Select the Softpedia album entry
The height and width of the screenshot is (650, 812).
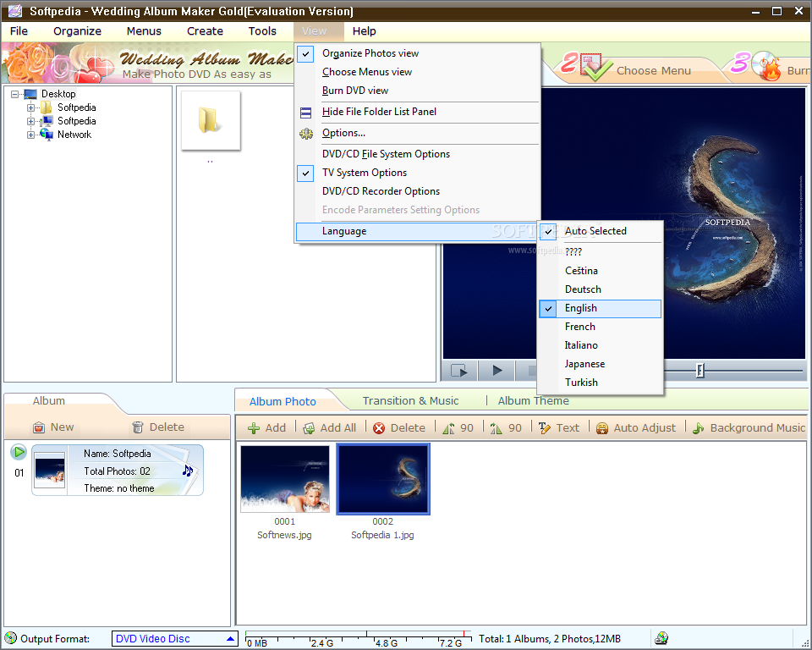point(118,470)
